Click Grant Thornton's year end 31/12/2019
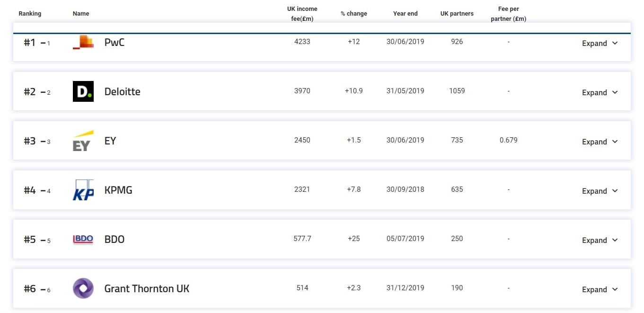644x313 pixels. click(x=406, y=287)
